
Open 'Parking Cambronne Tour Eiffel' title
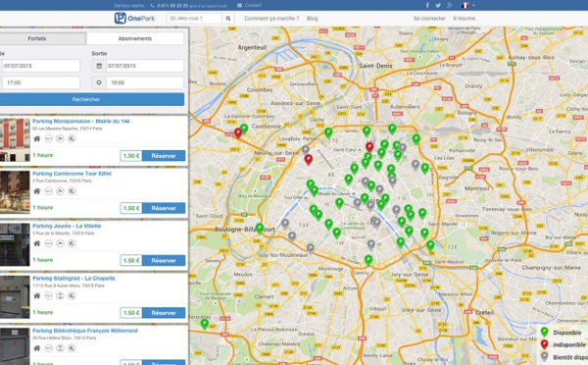click(72, 174)
